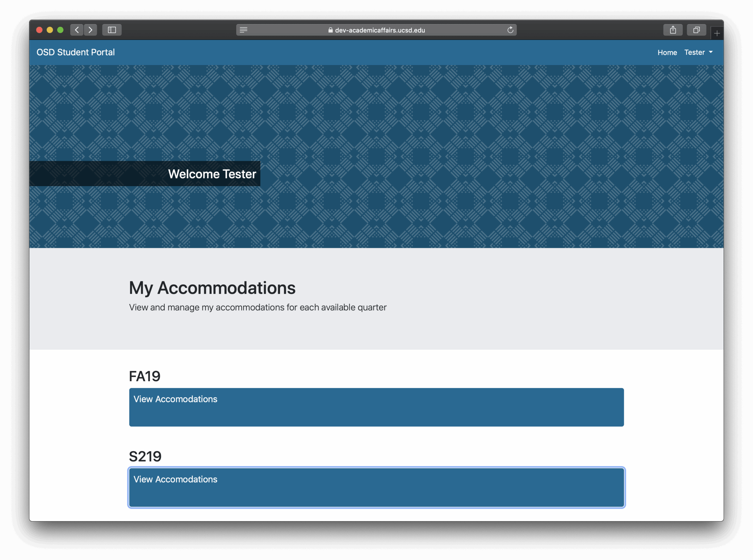
Task: Expand the Tester user dropdown
Action: (x=694, y=52)
